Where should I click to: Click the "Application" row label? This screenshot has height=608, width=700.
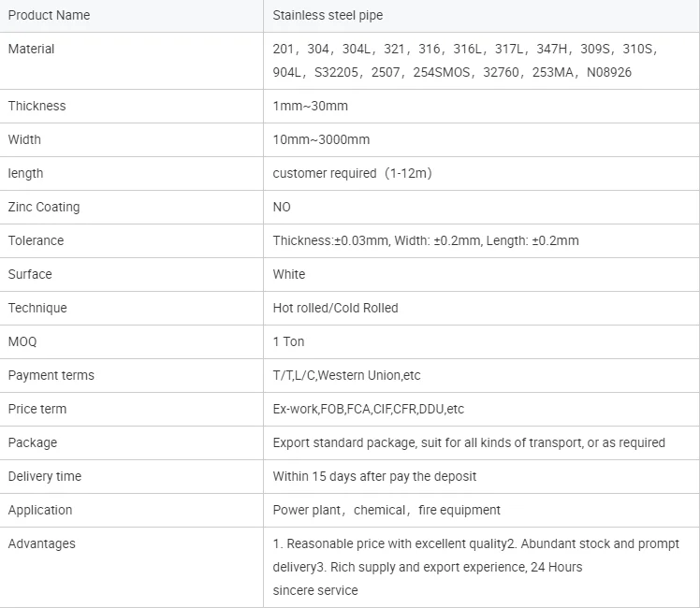[x=40, y=510]
